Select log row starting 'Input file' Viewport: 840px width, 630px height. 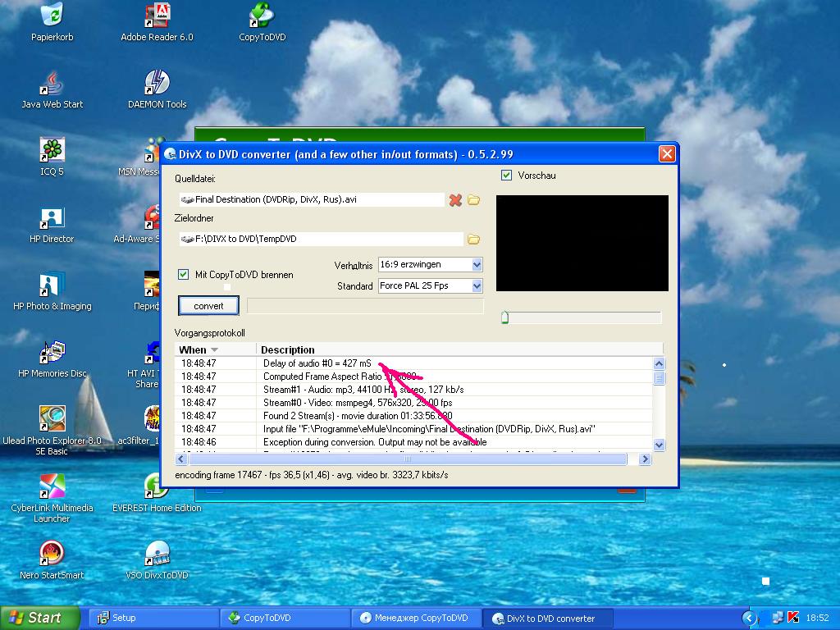413,428
